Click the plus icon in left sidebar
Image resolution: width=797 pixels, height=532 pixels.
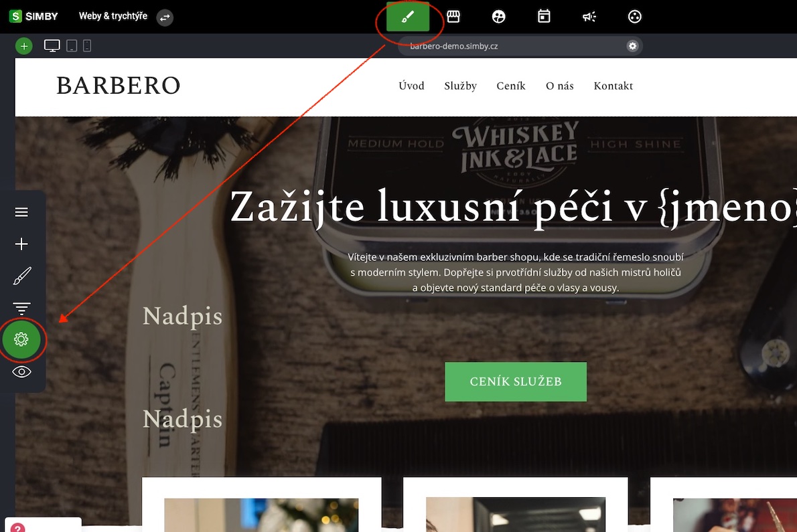(x=21, y=244)
